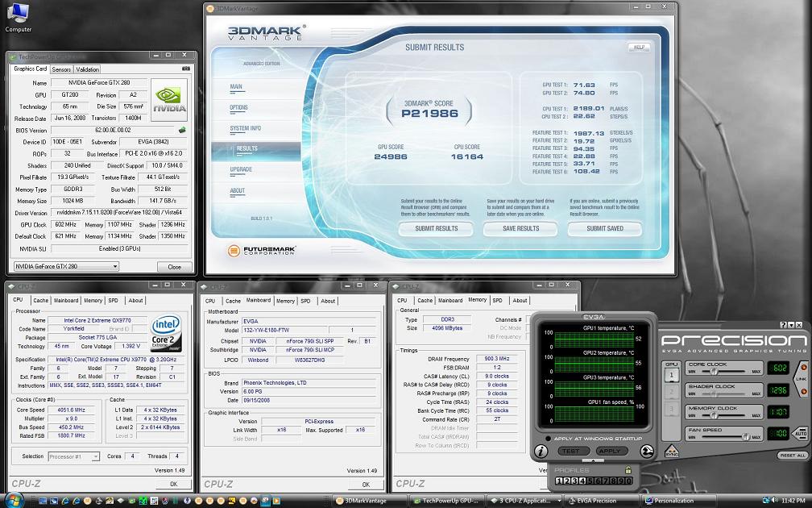812x508 pixels.
Task: Toggle the upper LINK indicator in Precision
Action: pyautogui.click(x=803, y=368)
